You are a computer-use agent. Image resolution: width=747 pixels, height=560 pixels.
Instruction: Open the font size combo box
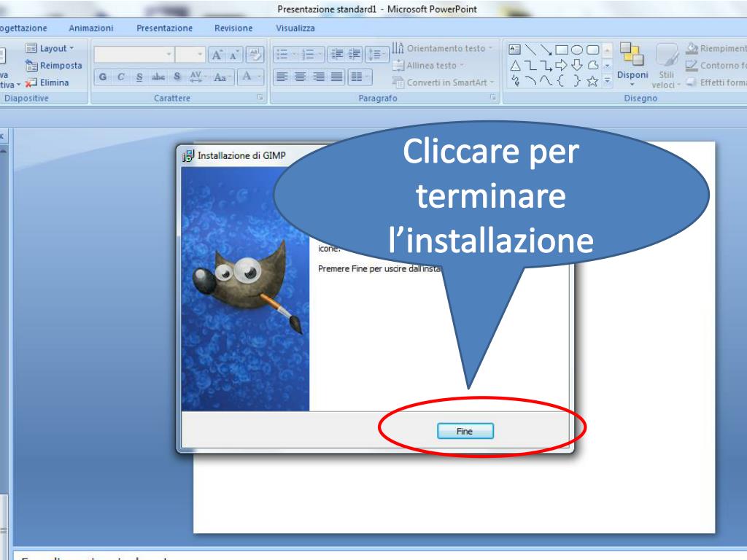coord(190,55)
